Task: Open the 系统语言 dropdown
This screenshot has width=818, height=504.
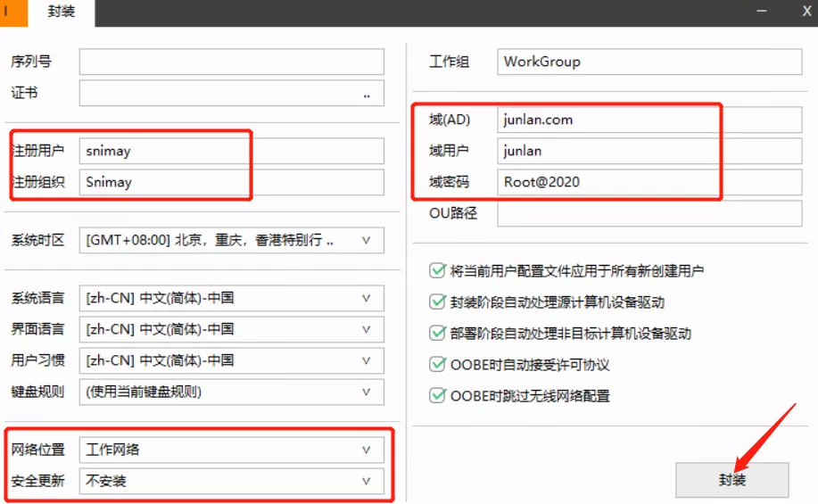Action: [x=366, y=298]
